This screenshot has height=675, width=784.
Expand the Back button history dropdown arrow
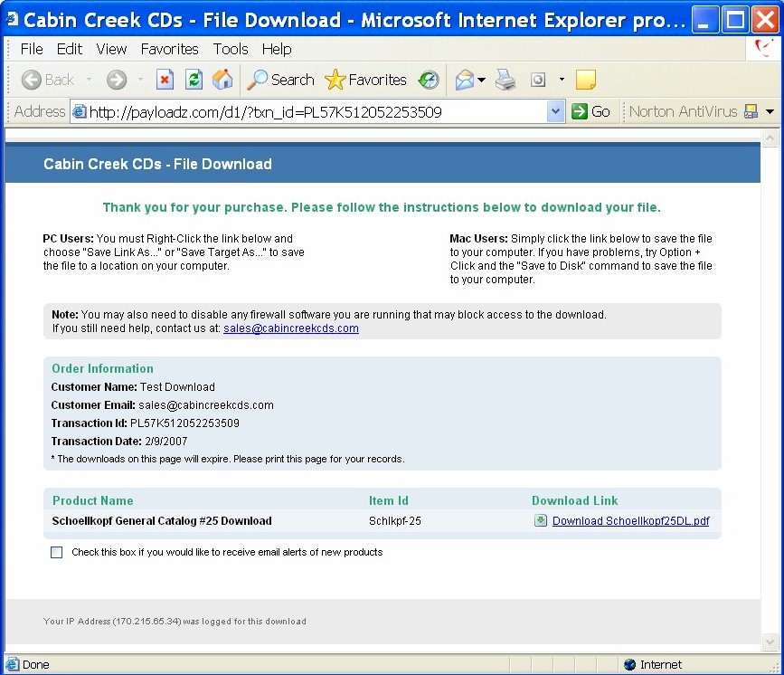pyautogui.click(x=89, y=79)
